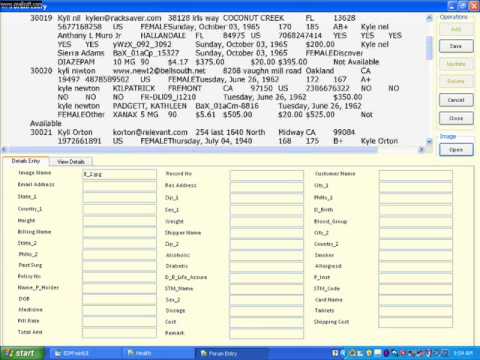Click record number 30021 in the list
480x360 pixels.
point(41,132)
